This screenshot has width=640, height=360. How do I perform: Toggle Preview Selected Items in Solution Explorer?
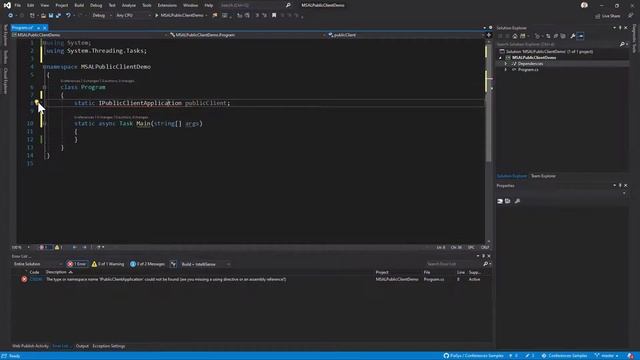[x=580, y=36]
